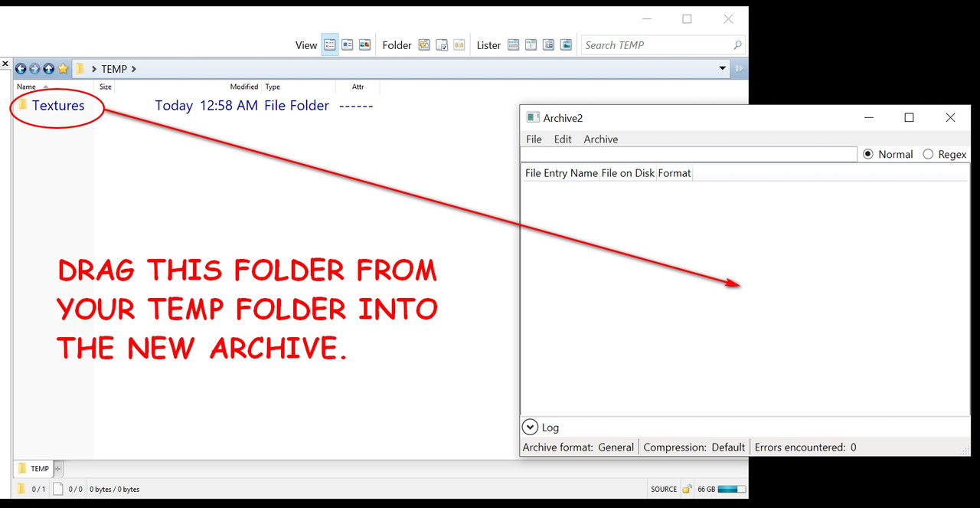This screenshot has height=508, width=980.
Task: Select the second View mode icon
Action: pyautogui.click(x=348, y=45)
